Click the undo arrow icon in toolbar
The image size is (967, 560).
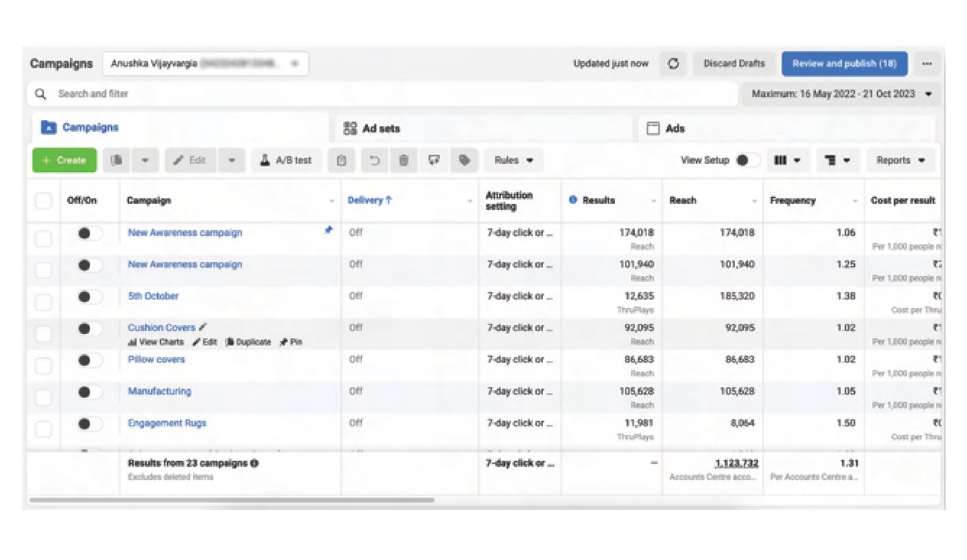click(x=374, y=161)
